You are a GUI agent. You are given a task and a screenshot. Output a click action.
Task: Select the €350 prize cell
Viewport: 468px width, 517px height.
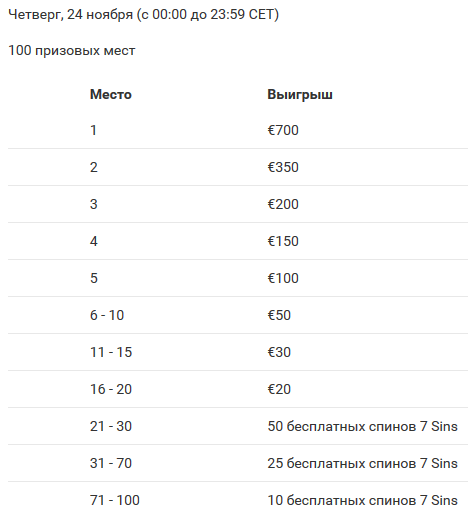pos(283,167)
